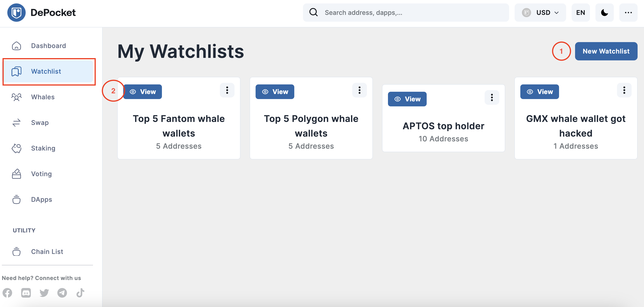Open the TikTok social icon

80,293
